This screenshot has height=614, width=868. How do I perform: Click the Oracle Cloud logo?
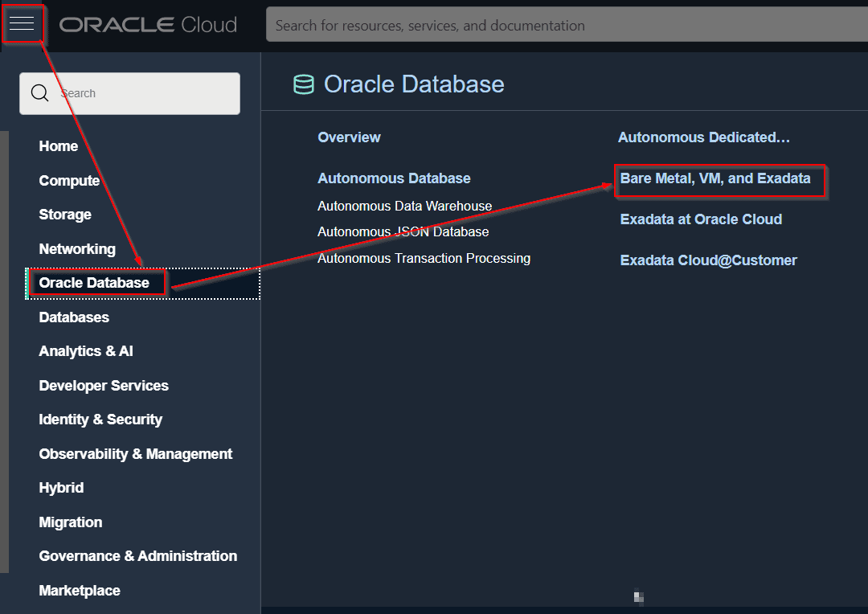[148, 25]
